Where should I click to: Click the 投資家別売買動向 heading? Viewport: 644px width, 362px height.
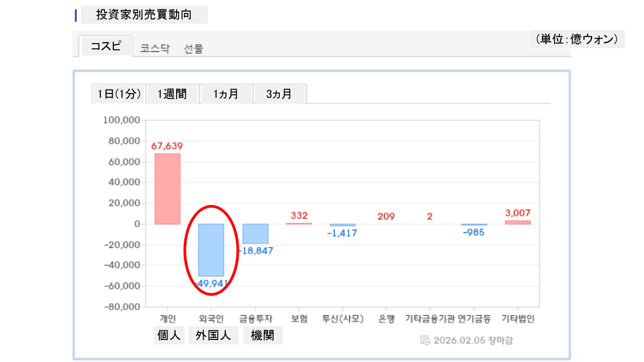click(144, 15)
